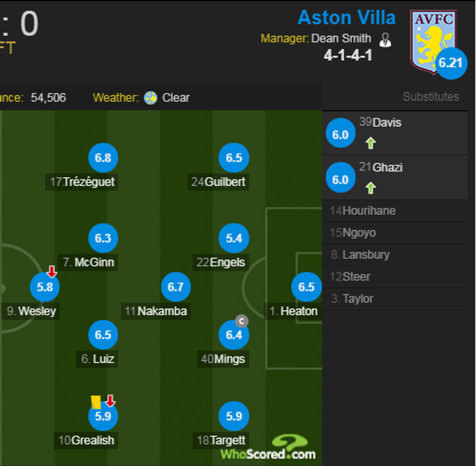Select Nakamba's 6.7 rating circle
The image size is (476, 466).
(175, 287)
